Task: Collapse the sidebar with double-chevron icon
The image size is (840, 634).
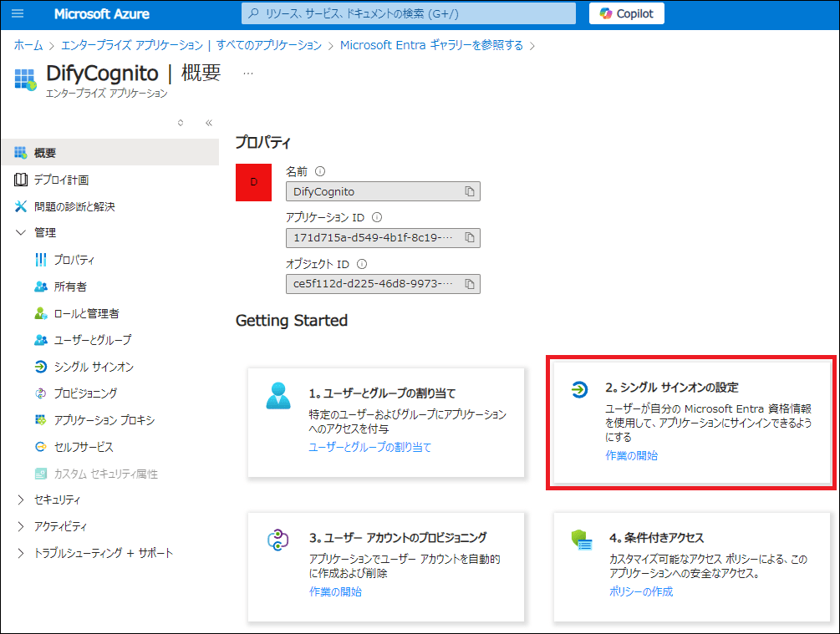Action: click(x=209, y=123)
